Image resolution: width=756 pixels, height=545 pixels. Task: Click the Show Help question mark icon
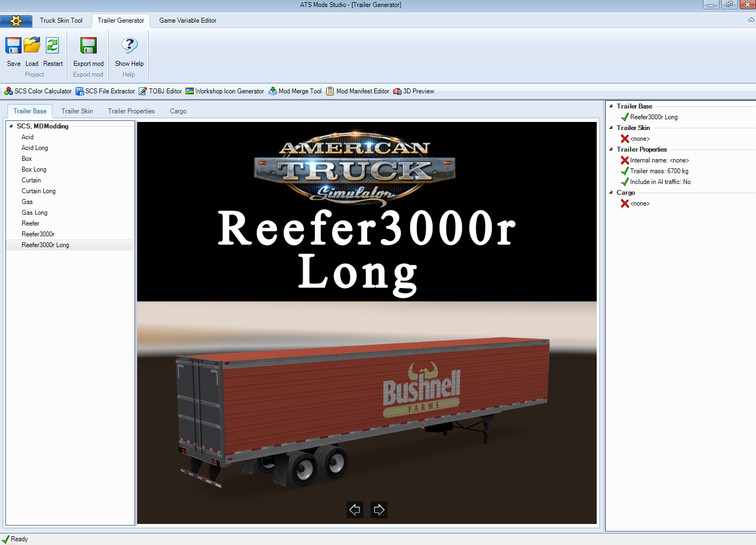[130, 45]
